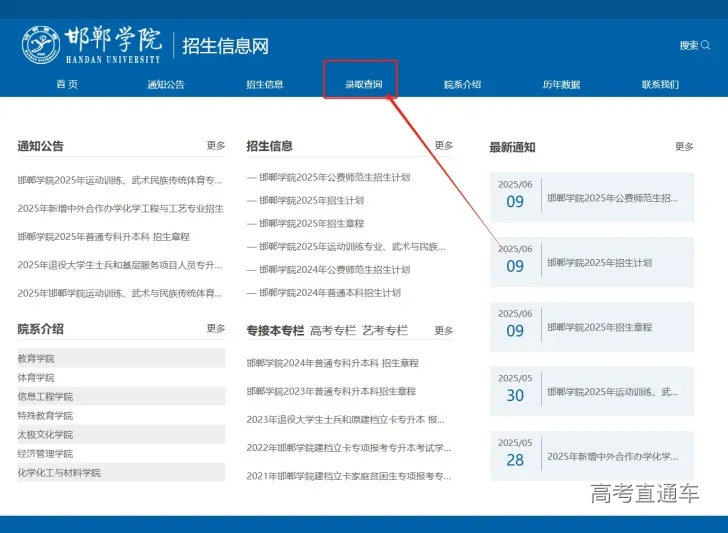Open 邯郸学院2025年普通专科升本科 招生章程 notice
This screenshot has height=533, width=728.
tap(104, 237)
